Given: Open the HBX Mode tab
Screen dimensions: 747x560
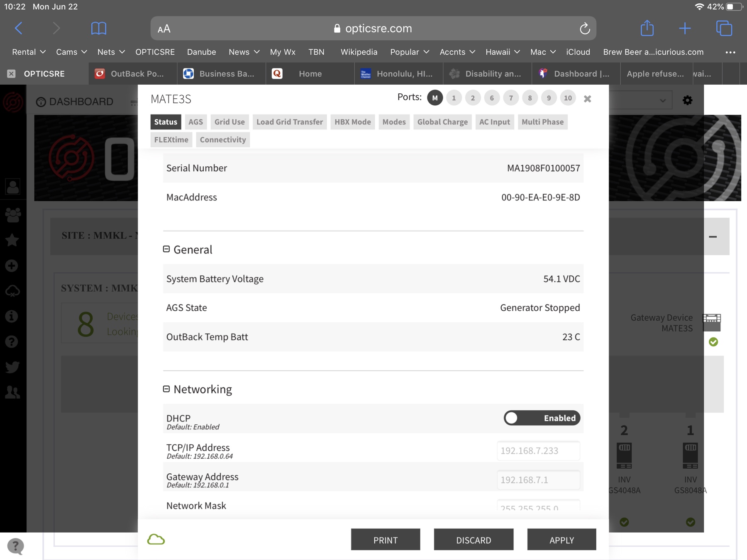Looking at the screenshot, I should pos(353,122).
